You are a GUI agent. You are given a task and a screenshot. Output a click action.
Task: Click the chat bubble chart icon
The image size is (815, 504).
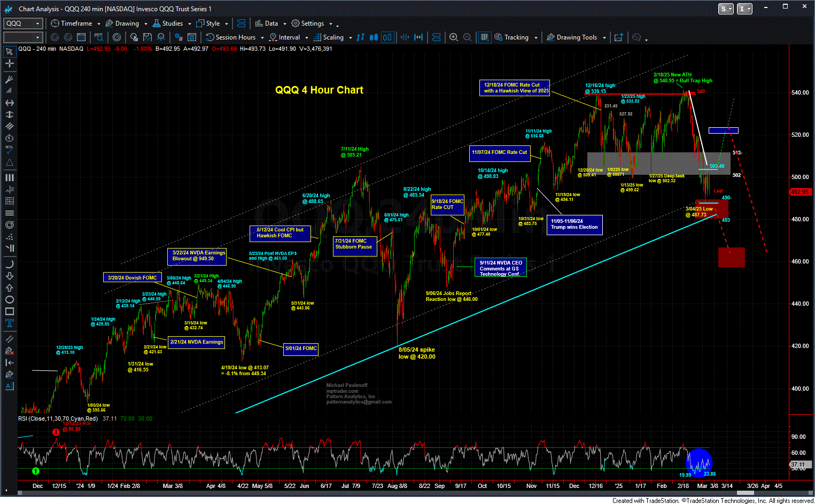tap(637, 37)
